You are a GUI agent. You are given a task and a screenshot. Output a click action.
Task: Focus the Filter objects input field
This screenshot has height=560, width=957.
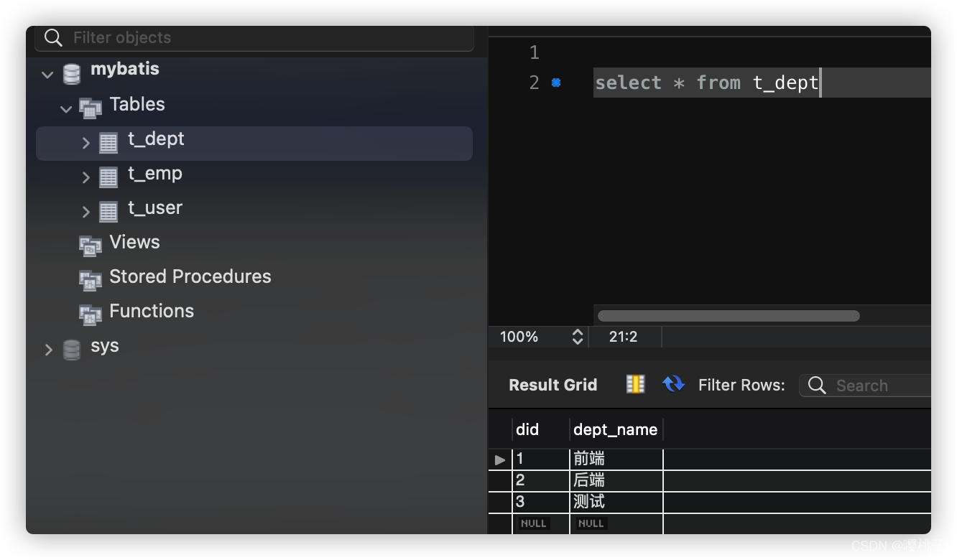[x=254, y=38]
